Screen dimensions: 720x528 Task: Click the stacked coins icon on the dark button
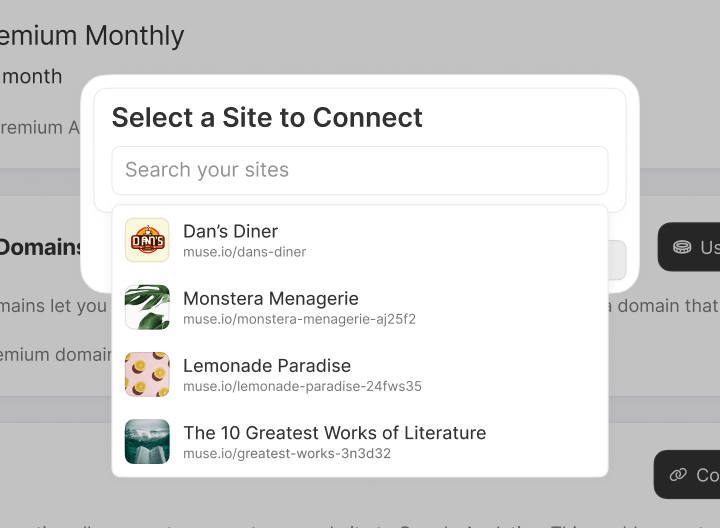tap(682, 247)
